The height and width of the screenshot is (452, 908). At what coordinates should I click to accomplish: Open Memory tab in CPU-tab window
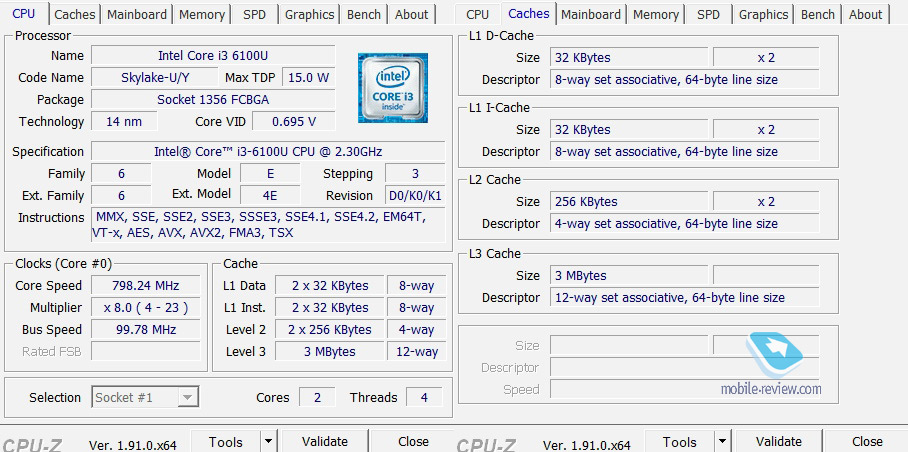(202, 14)
